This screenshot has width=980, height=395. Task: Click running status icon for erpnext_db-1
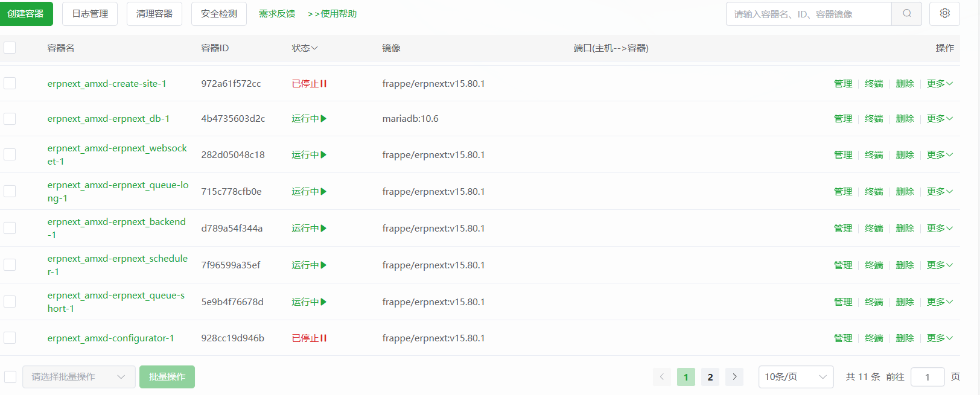click(324, 119)
